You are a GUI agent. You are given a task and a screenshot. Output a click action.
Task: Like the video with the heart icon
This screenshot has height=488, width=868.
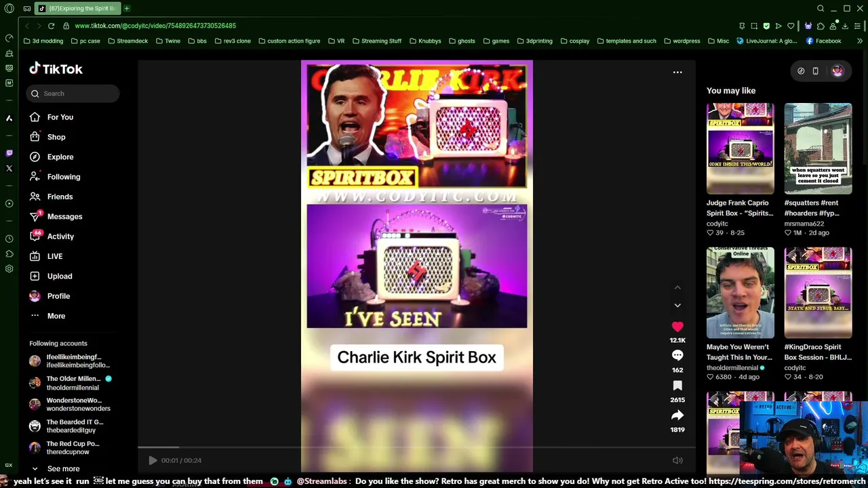677,327
